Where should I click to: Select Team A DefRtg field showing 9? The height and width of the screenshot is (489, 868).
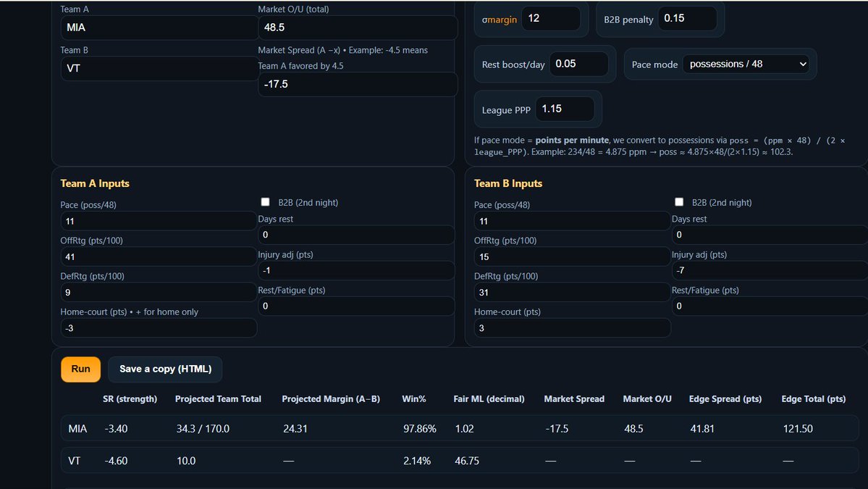[158, 292]
